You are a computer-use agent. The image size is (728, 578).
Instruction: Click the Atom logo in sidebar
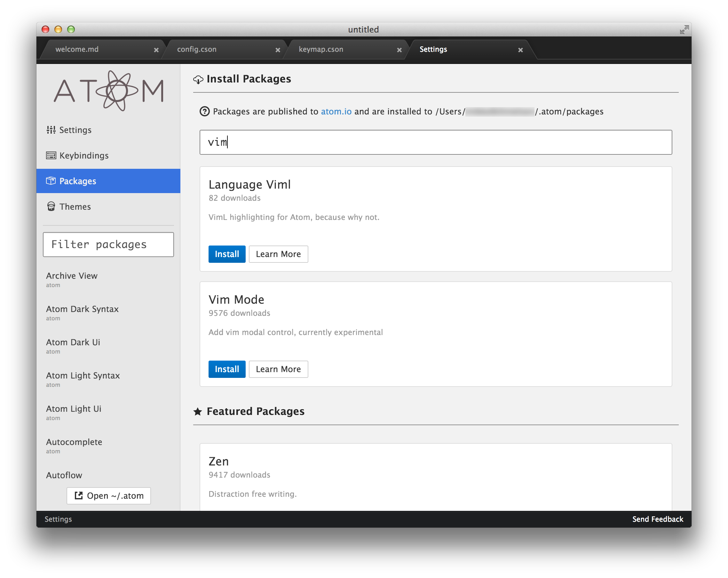pos(109,90)
